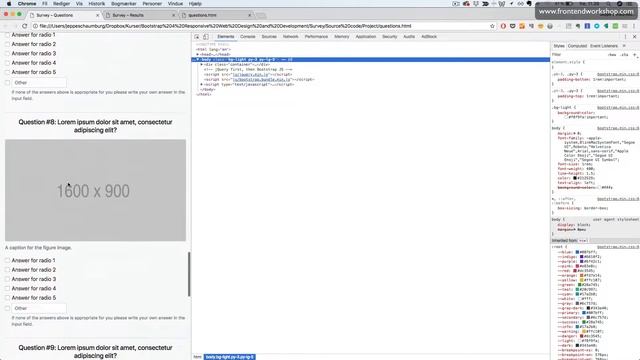This screenshot has width=640, height=360.
Task: Switch to the Application tab
Action: click(x=366, y=37)
